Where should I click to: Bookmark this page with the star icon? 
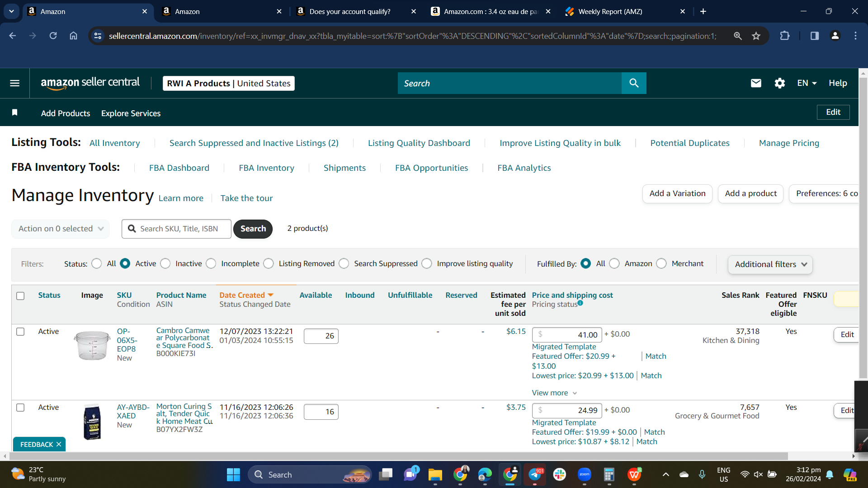coord(756,36)
